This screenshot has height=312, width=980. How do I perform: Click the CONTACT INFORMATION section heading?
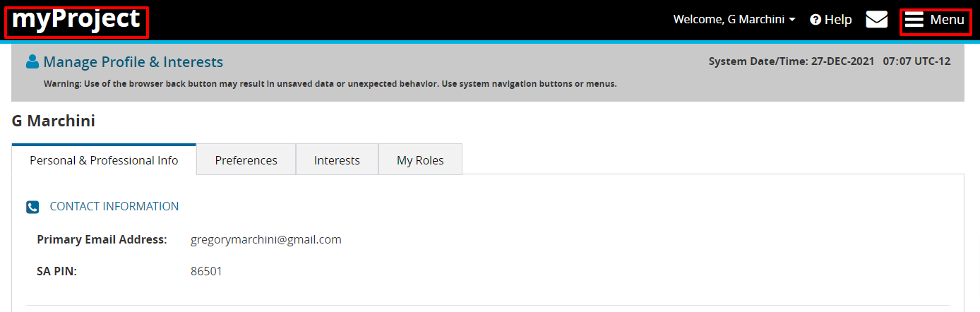(x=114, y=207)
